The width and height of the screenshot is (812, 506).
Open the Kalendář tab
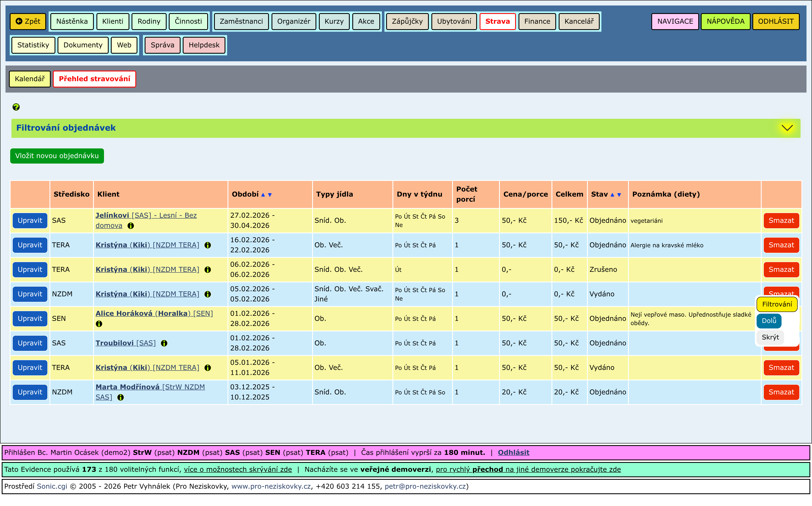pos(30,79)
